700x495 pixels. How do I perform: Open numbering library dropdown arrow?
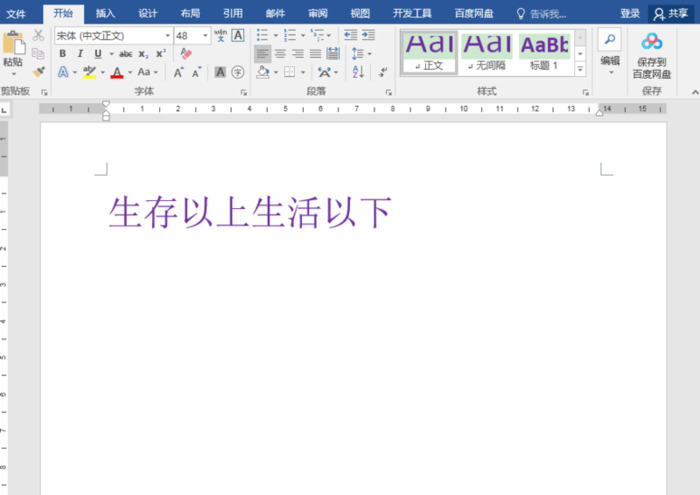pos(303,35)
